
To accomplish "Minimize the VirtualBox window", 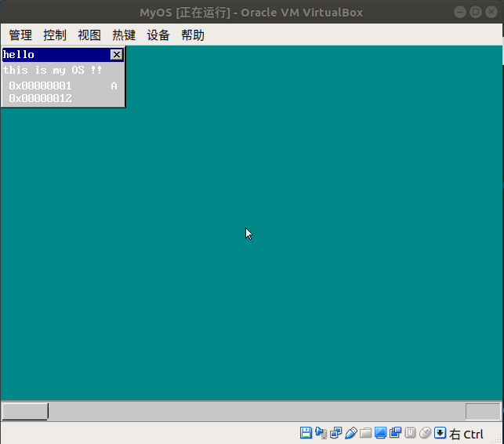I will click(460, 13).
